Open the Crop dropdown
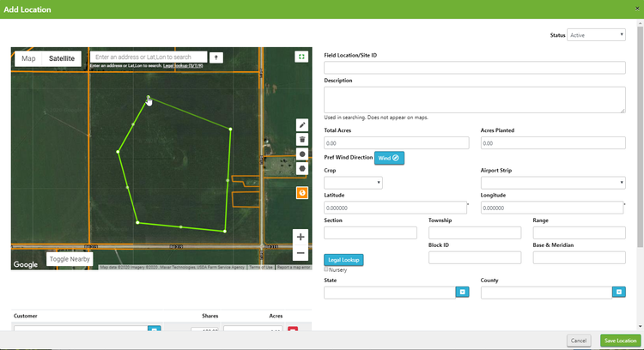644x350 pixels. tap(353, 183)
